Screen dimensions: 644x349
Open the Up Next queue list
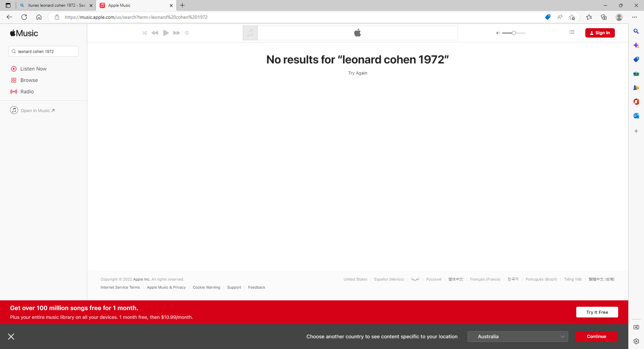coord(572,32)
